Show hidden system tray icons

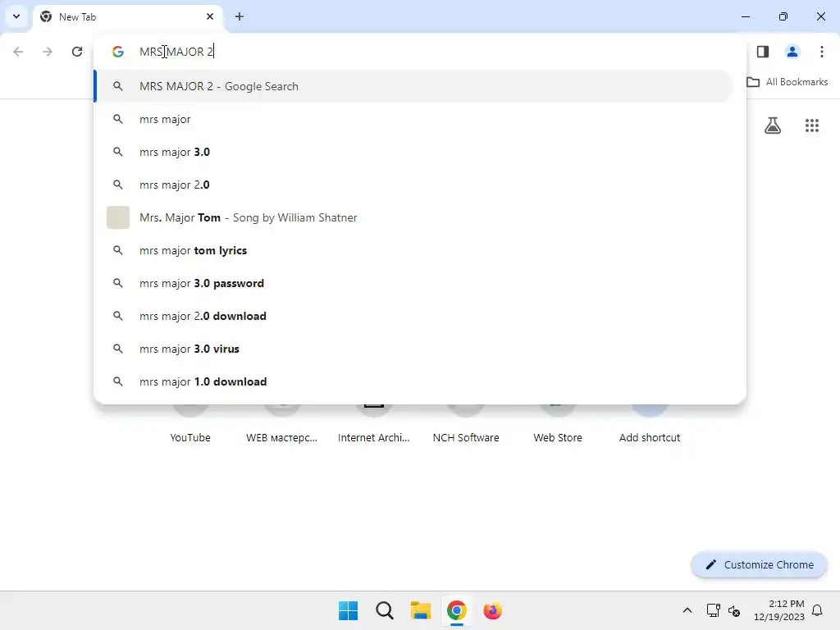pyautogui.click(x=687, y=610)
